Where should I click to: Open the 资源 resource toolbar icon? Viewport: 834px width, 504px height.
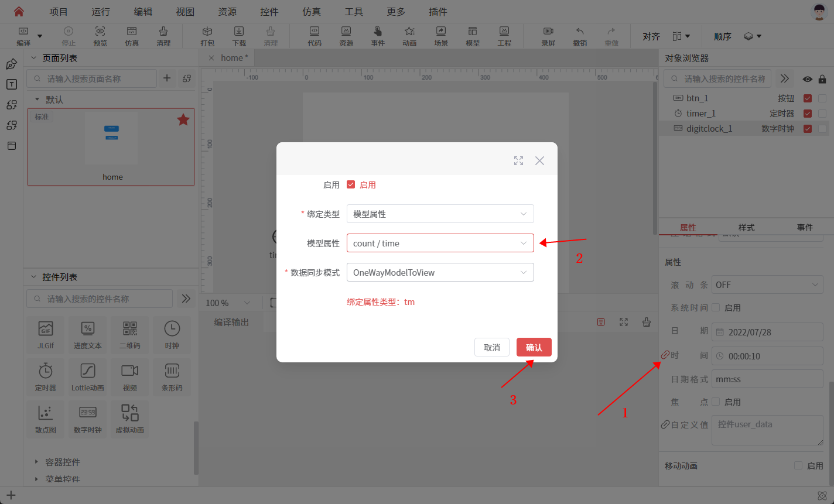346,36
